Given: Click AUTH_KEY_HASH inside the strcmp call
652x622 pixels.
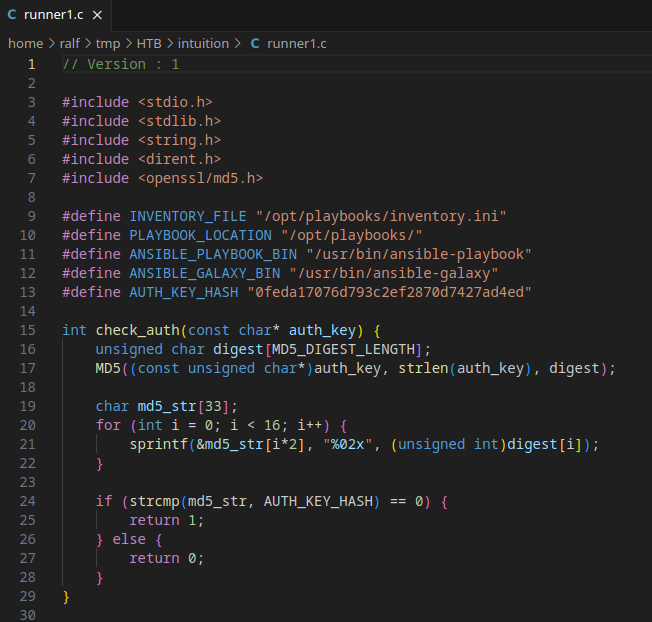Looking at the screenshot, I should click(x=318, y=501).
